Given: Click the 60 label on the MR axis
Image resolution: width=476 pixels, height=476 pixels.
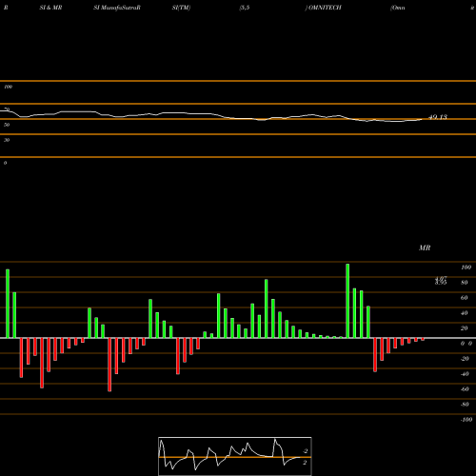Looking at the screenshot, I should (x=465, y=298).
